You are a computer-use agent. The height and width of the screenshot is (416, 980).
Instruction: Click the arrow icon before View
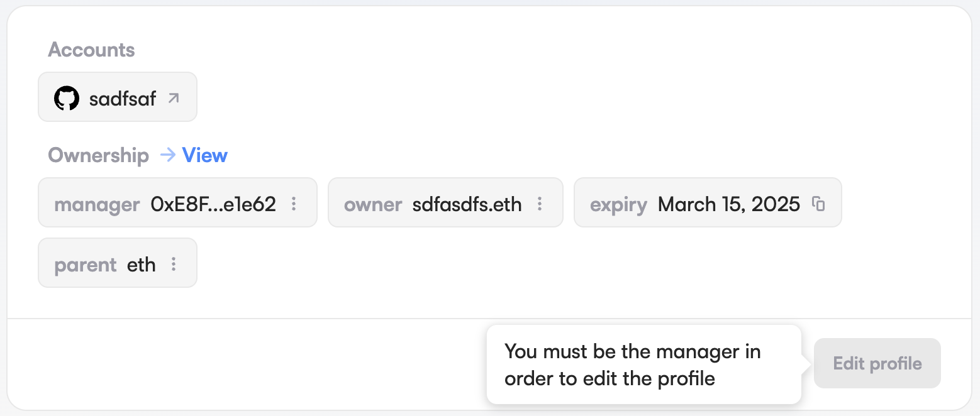point(167,155)
